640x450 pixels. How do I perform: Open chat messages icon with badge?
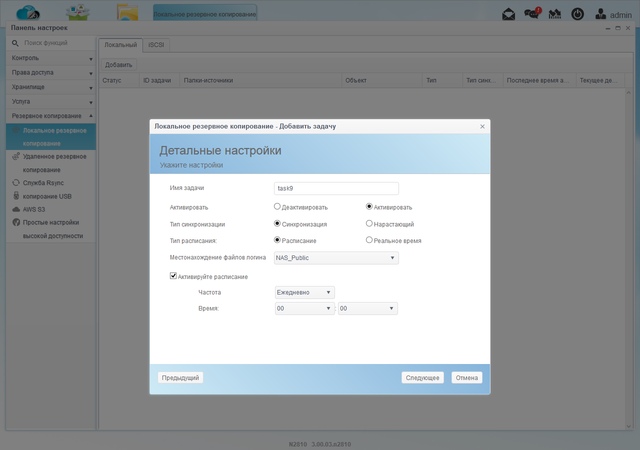(x=532, y=13)
